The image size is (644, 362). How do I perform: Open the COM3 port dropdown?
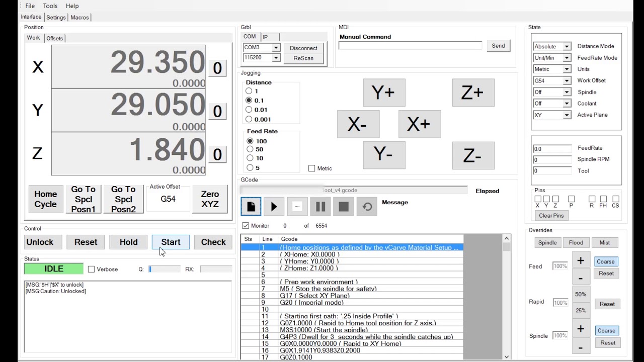tap(276, 48)
